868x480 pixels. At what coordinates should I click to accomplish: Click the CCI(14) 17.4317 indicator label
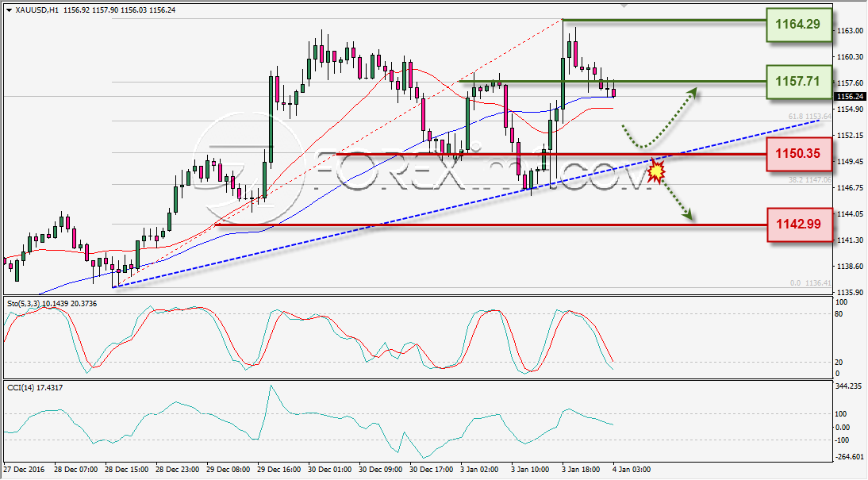pyautogui.click(x=35, y=387)
